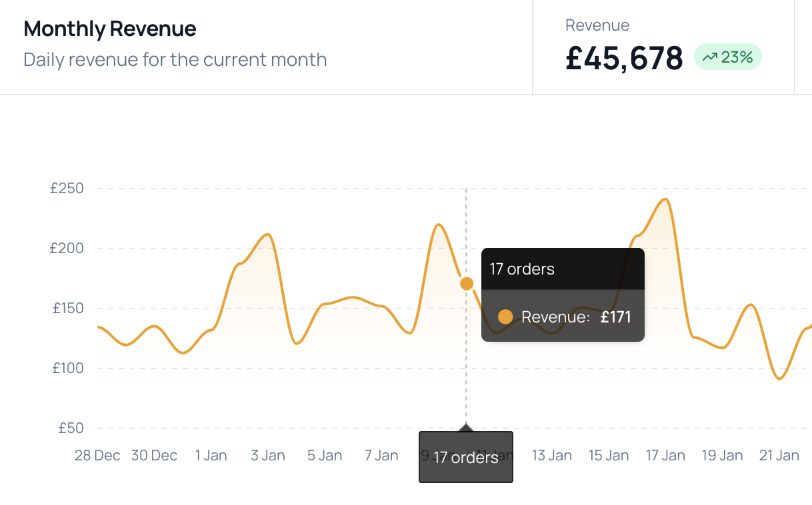This screenshot has width=812, height=505.
Task: Click the highlighted orange data point on the line
Action: [x=467, y=284]
